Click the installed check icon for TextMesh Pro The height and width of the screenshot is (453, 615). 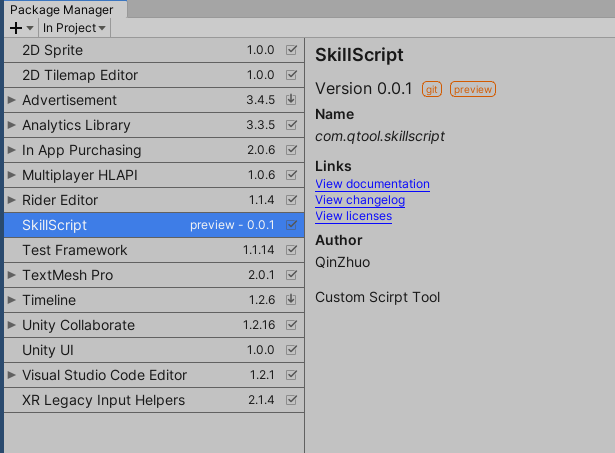click(x=291, y=275)
